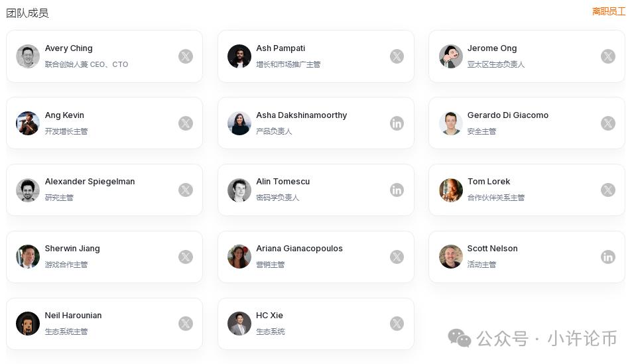
Task: Click HC Xie's X profile icon
Action: point(397,324)
